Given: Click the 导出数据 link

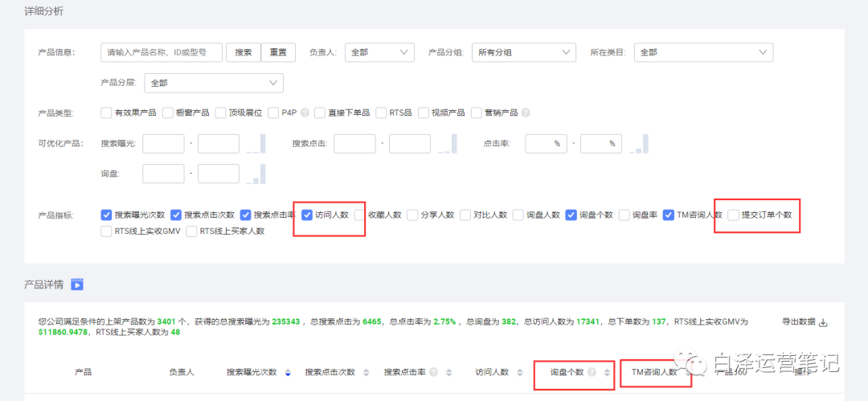Looking at the screenshot, I should [798, 321].
